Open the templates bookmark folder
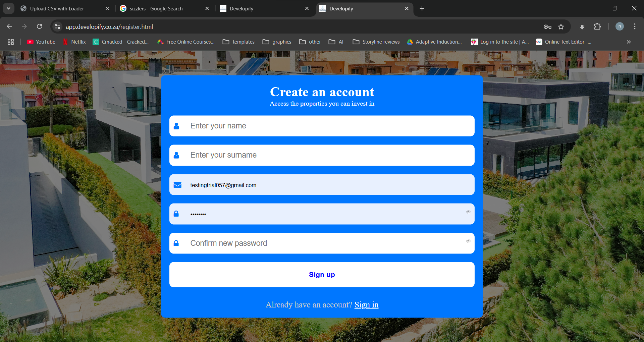Screen dimensions: 644x342 [x=238, y=42]
